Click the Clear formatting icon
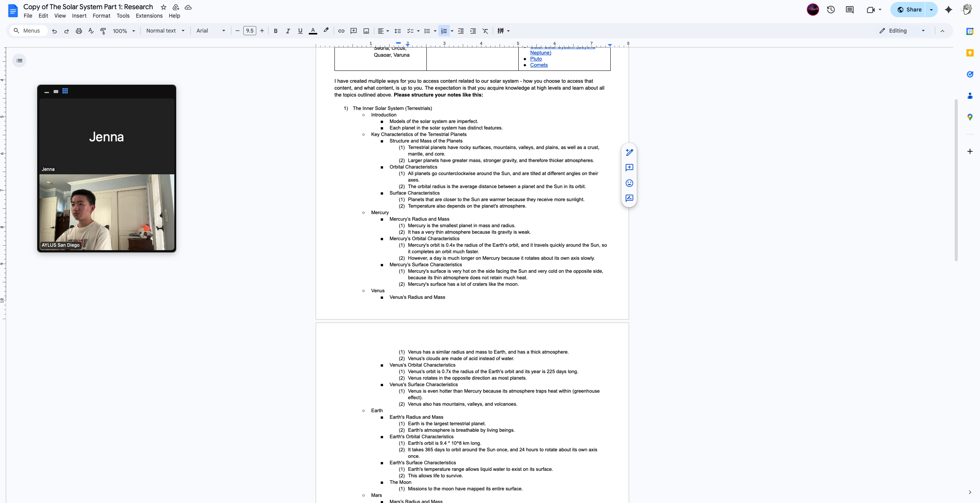The height and width of the screenshot is (503, 980). 485,31
